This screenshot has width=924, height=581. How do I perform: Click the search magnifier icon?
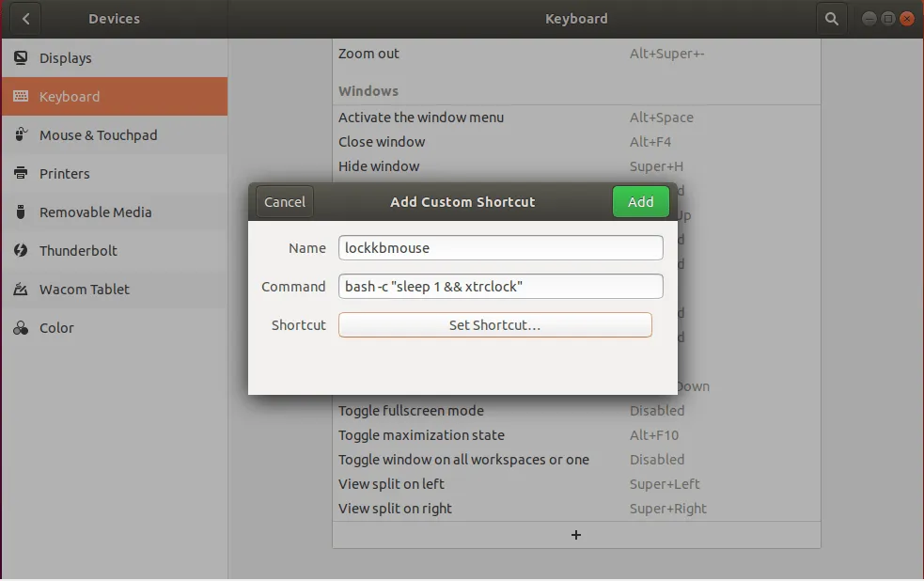point(831,19)
